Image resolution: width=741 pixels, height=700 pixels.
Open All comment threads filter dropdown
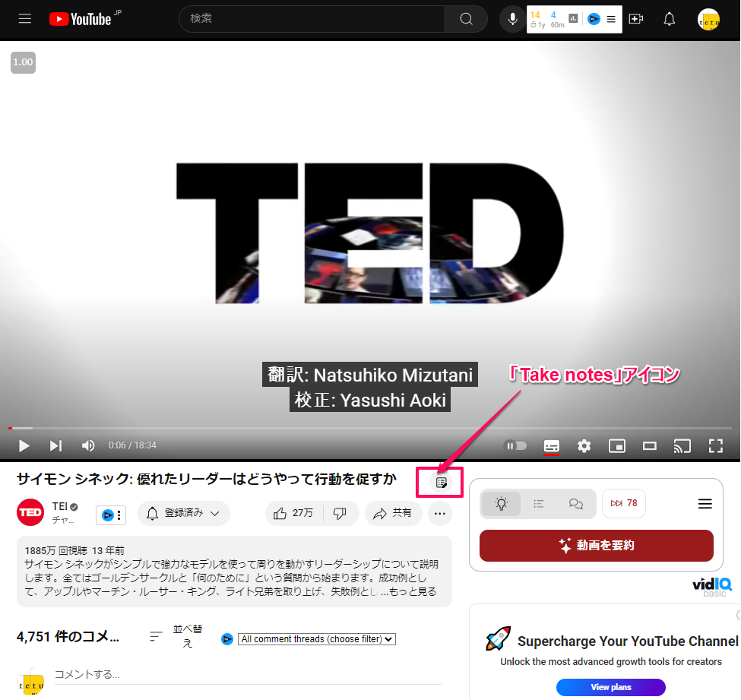tap(317, 639)
